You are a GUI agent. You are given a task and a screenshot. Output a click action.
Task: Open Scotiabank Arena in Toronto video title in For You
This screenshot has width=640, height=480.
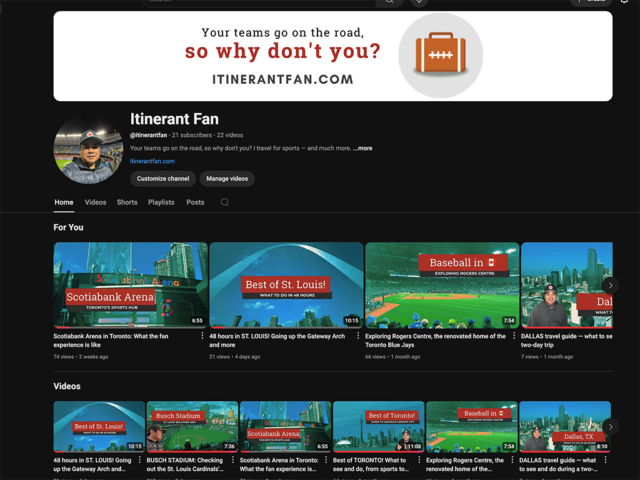pyautogui.click(x=111, y=340)
